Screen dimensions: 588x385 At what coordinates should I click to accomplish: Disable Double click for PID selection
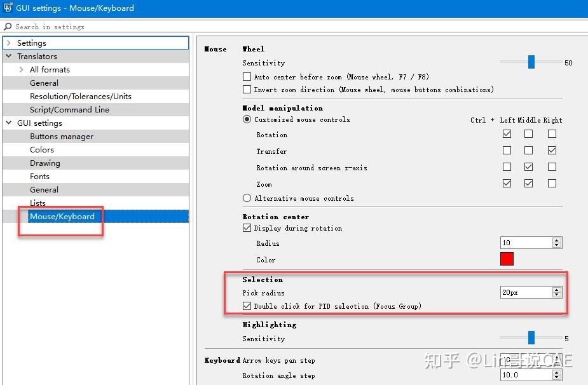pyautogui.click(x=246, y=306)
